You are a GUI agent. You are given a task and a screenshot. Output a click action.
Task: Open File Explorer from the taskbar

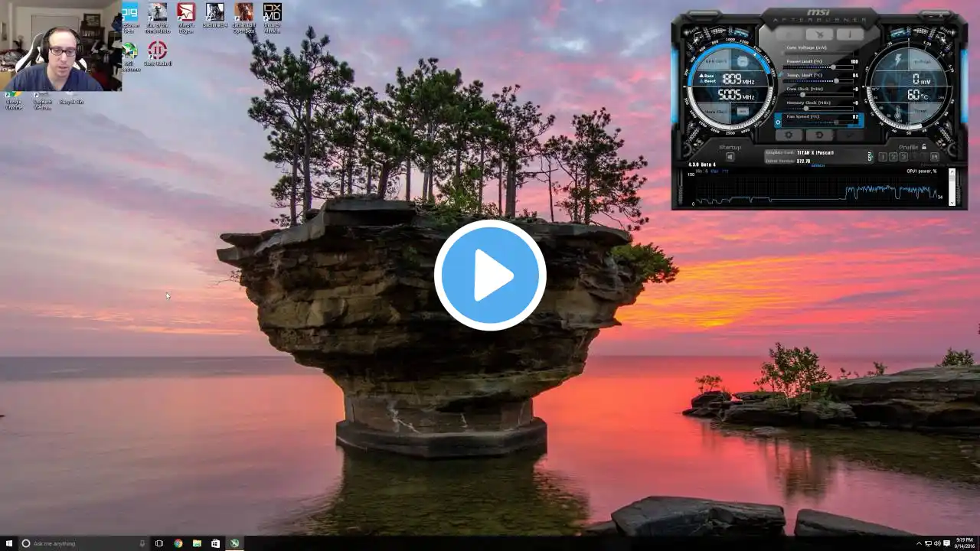coord(197,543)
